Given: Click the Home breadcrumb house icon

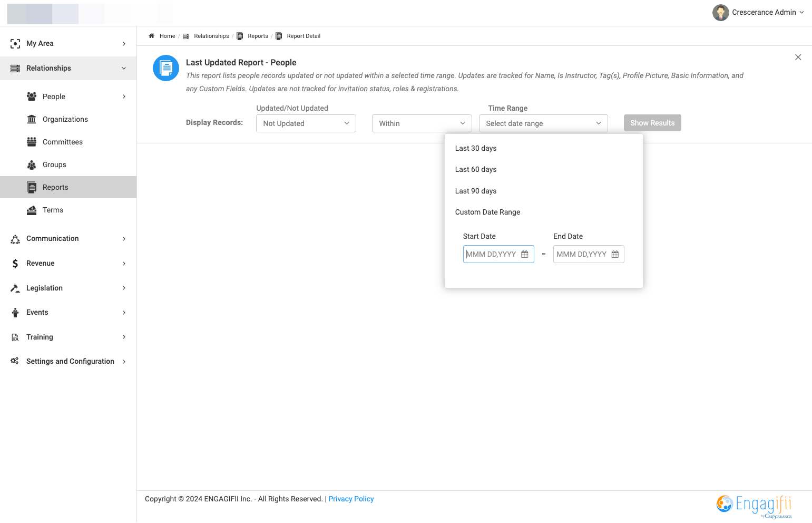Looking at the screenshot, I should tap(152, 36).
